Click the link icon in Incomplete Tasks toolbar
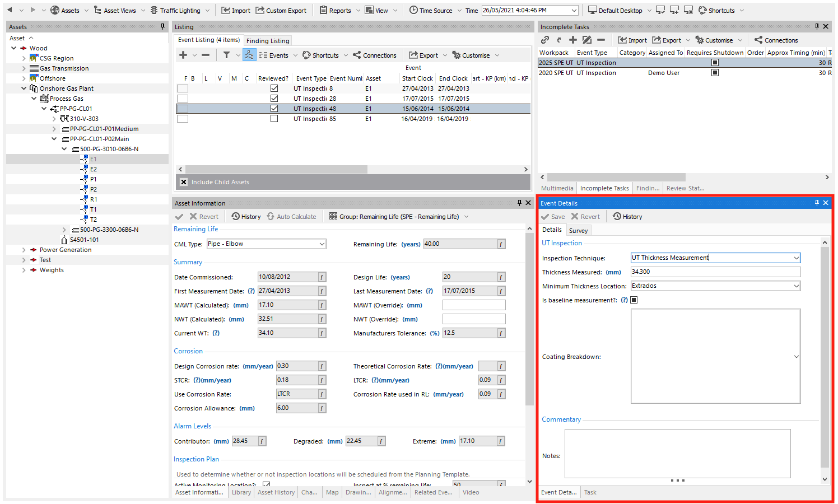Viewport: 838px width, 504px height. point(545,40)
